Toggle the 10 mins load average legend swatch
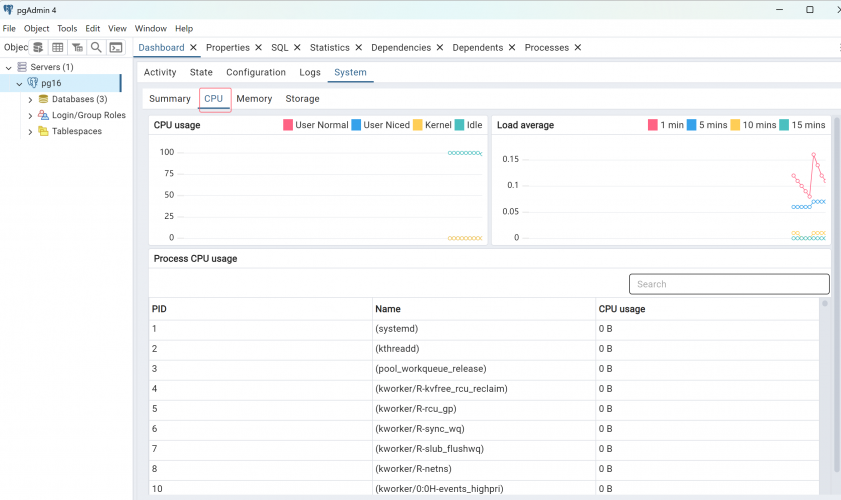This screenshot has width=841, height=500. (735, 125)
